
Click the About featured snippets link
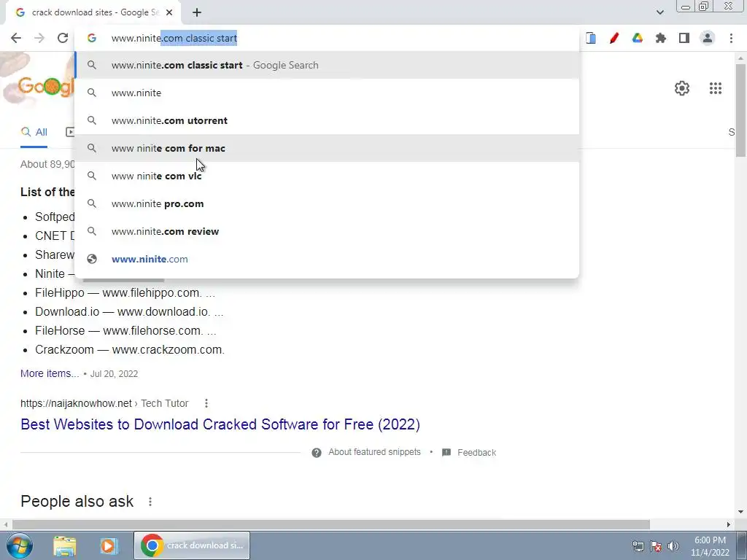374,452
